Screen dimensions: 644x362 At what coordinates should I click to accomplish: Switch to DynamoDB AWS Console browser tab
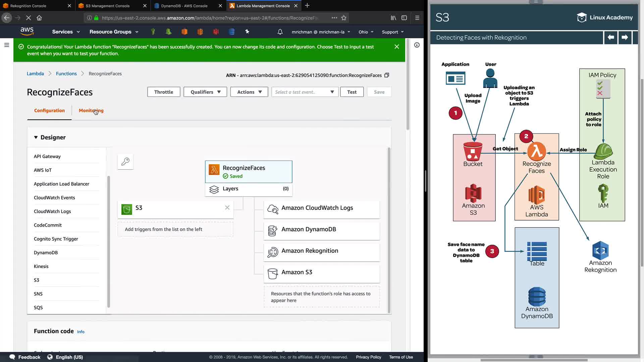click(x=184, y=6)
